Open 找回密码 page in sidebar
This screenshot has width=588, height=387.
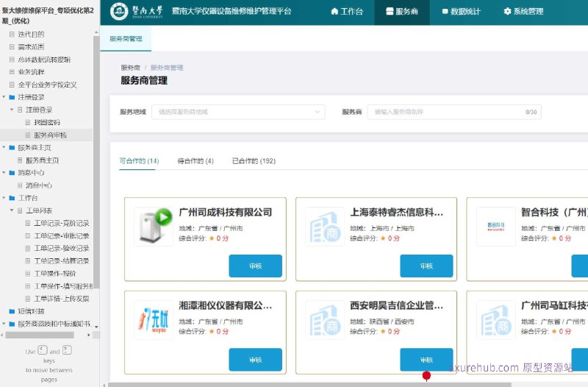47,122
